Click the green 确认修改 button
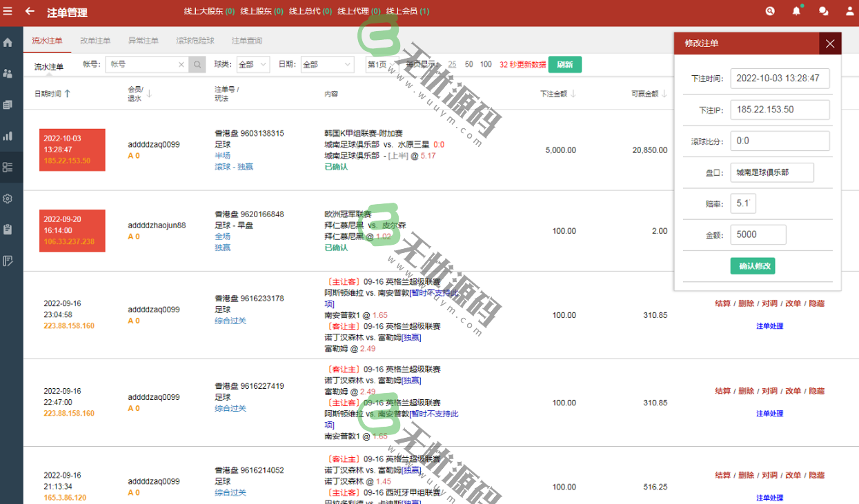Viewport: 859px width, 504px height. (752, 265)
